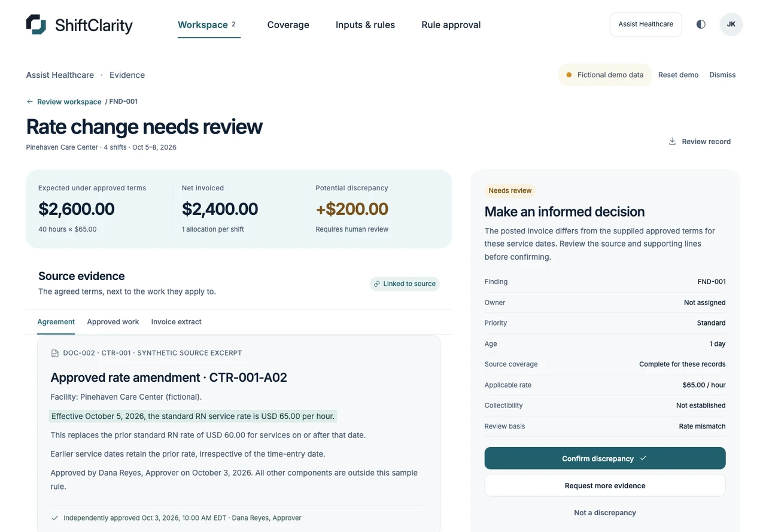766x532 pixels.
Task: Click the Approved rate amendment CTR-001-A02 heading
Action: [x=169, y=378]
